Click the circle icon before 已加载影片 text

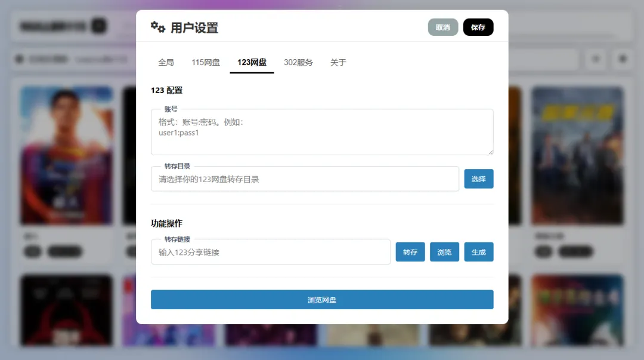[x=17, y=59]
